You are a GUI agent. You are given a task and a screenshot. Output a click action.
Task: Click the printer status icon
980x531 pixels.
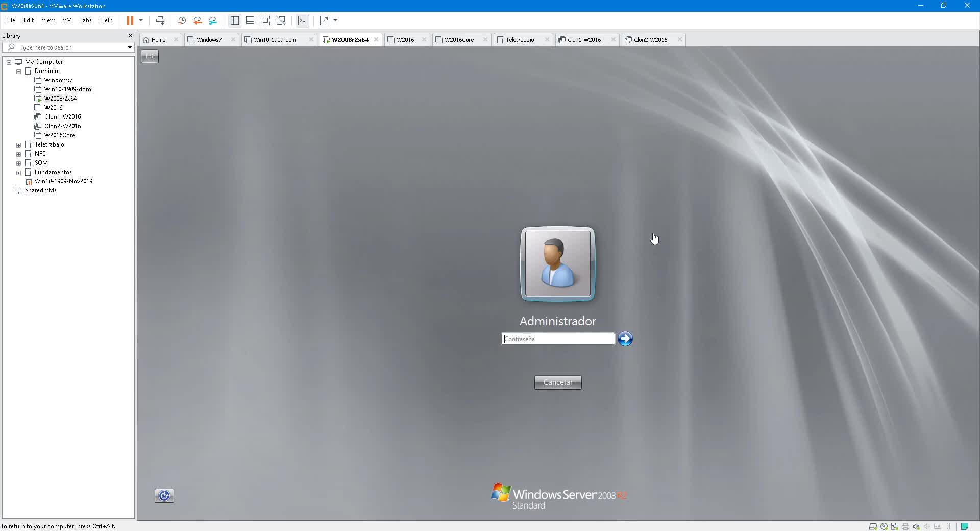click(x=905, y=526)
